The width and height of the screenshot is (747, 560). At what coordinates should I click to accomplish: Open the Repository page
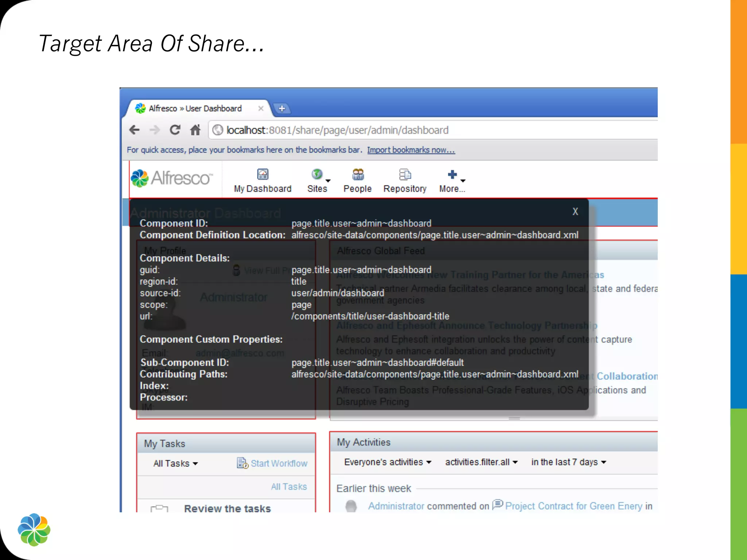(x=405, y=181)
